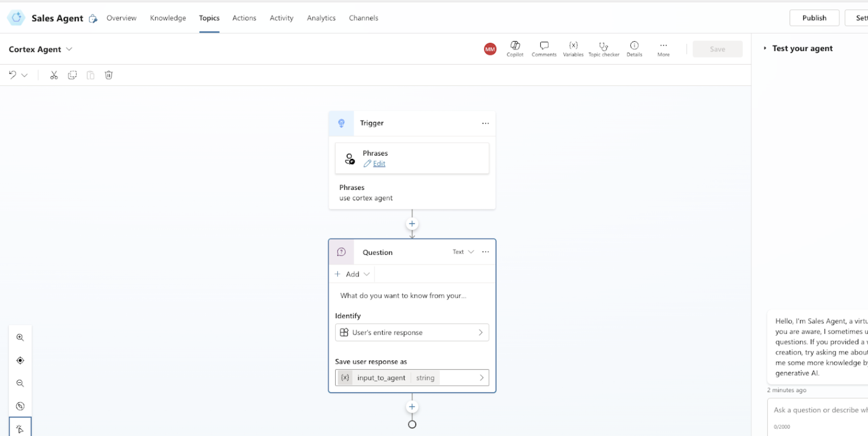Click the Publish button

pos(814,18)
